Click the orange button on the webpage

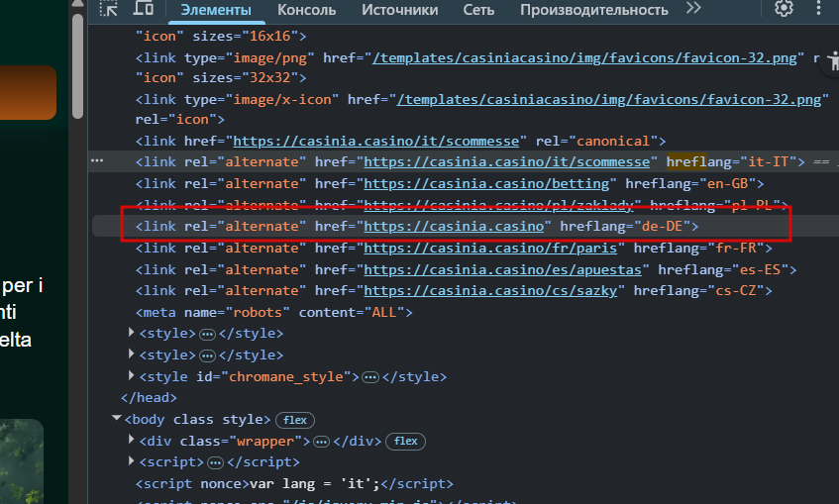(x=28, y=92)
